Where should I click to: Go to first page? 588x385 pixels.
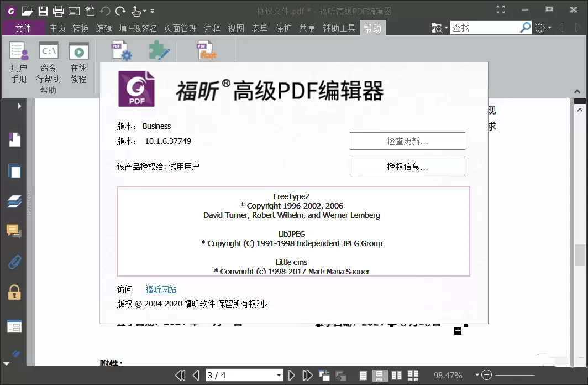tap(180, 375)
